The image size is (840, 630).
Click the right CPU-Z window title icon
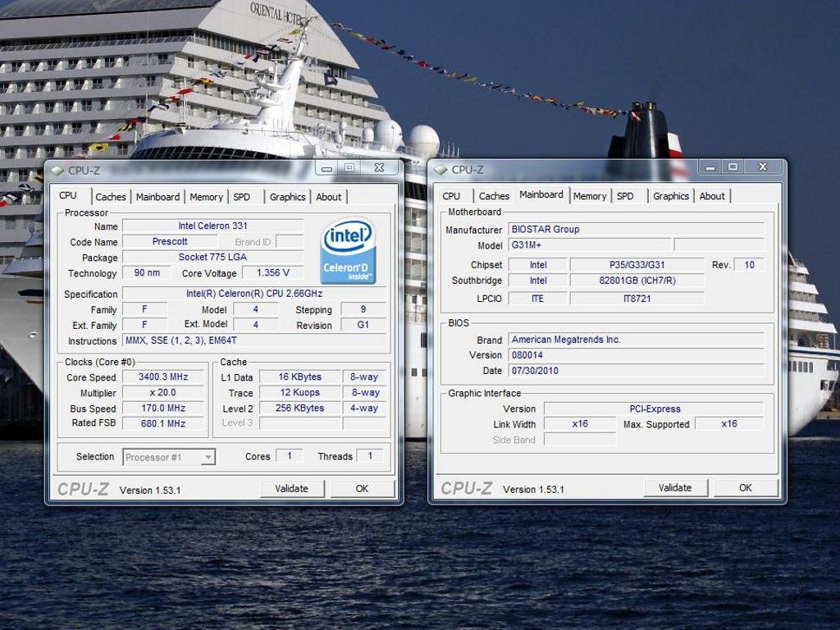click(x=441, y=170)
